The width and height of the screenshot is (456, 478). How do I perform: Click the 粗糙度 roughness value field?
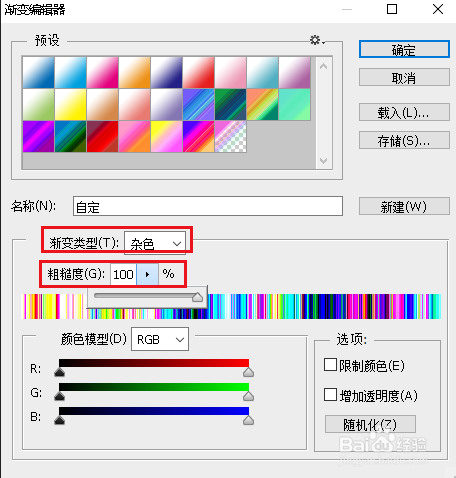click(x=123, y=274)
